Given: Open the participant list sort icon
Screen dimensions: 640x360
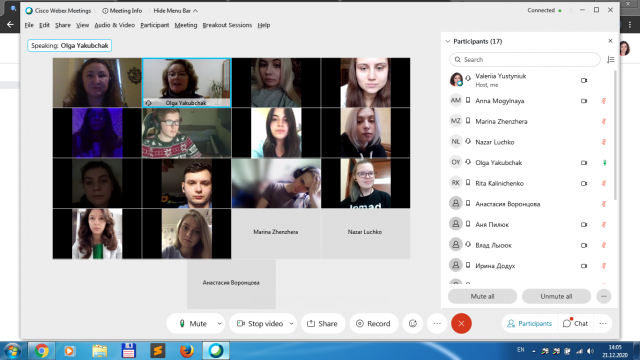Looking at the screenshot, I should click(610, 60).
